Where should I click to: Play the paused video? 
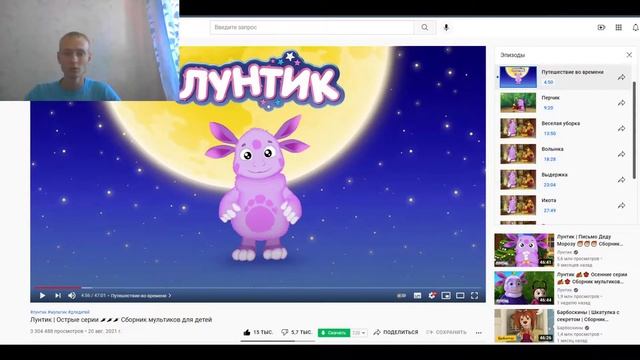click(42, 296)
